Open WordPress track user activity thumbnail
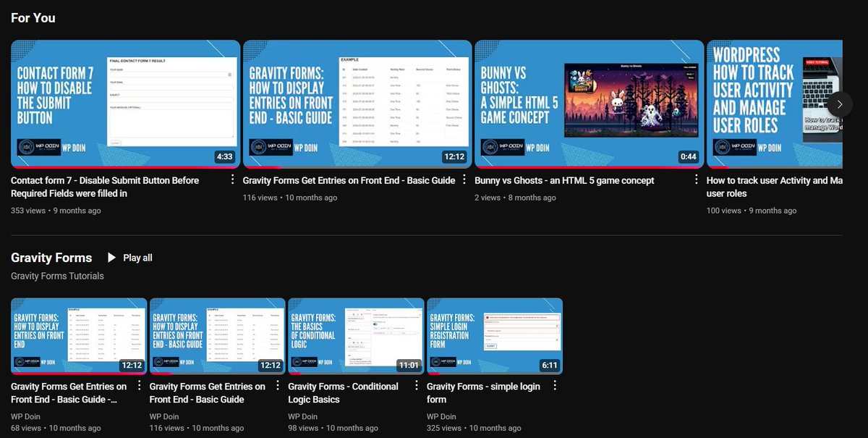 click(775, 104)
